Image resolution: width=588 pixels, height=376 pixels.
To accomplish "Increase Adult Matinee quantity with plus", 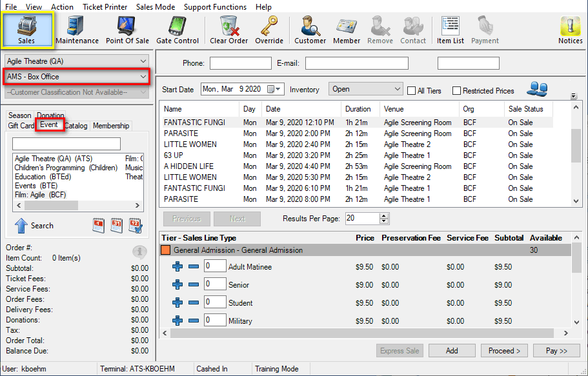I will coord(177,266).
